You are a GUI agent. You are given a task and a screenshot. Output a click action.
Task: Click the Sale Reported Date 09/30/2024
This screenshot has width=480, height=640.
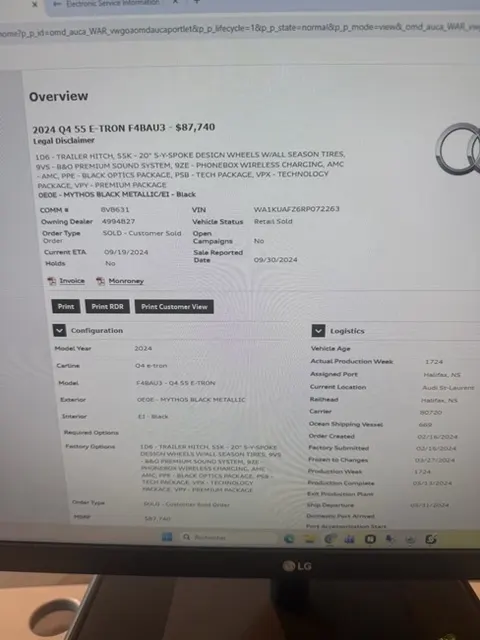click(276, 260)
